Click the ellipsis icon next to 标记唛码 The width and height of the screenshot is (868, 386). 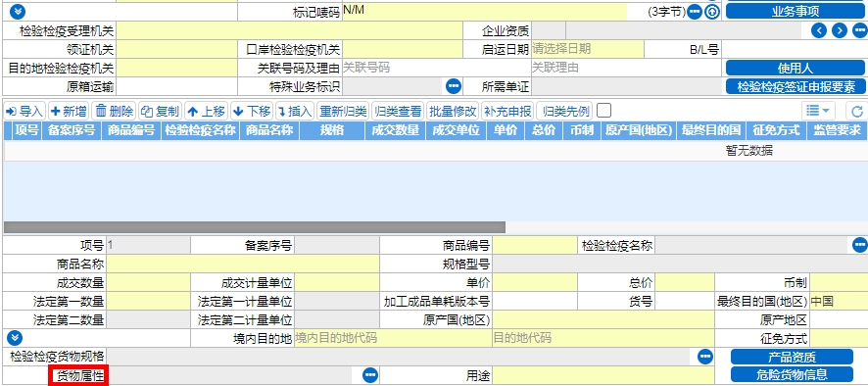[x=695, y=12]
